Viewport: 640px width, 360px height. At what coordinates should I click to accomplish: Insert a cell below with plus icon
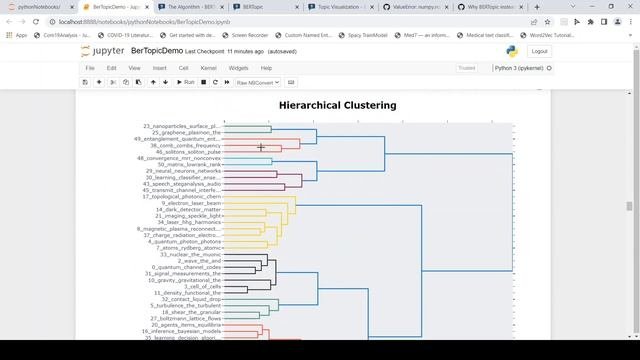coord(99,82)
